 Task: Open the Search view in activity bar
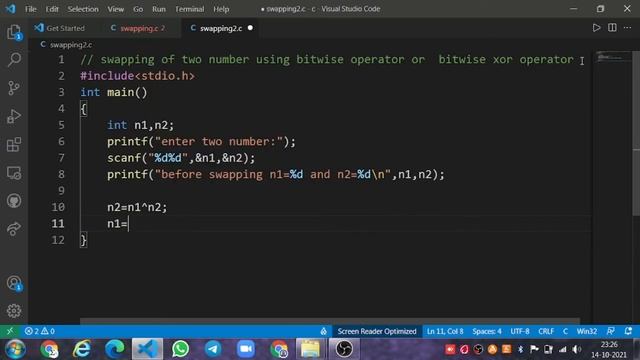[14, 60]
